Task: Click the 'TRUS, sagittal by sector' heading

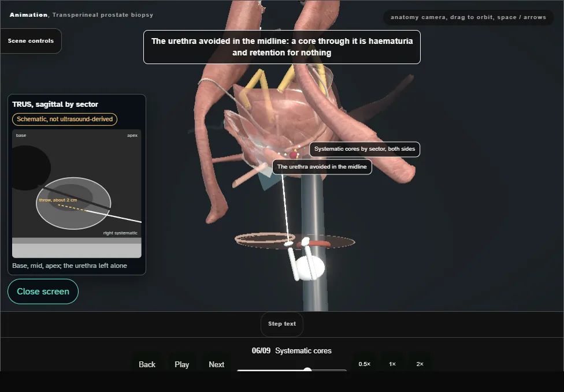Action: 55,104
